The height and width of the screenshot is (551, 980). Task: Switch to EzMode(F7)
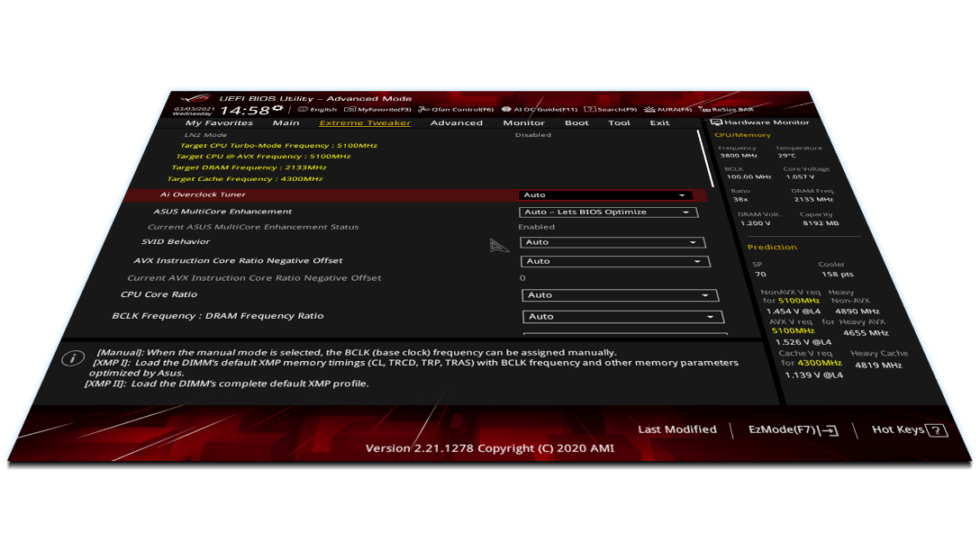click(793, 430)
